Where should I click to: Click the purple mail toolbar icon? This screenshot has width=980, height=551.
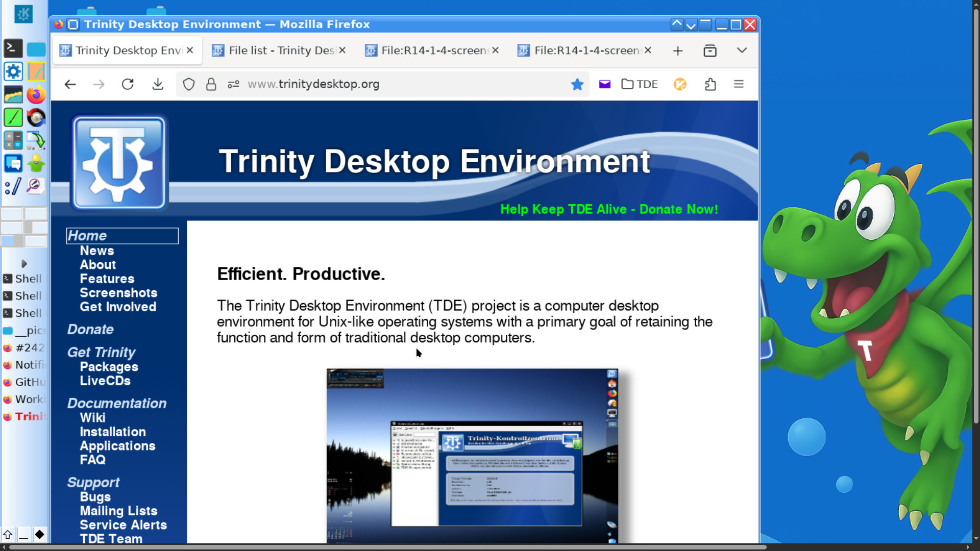605,84
